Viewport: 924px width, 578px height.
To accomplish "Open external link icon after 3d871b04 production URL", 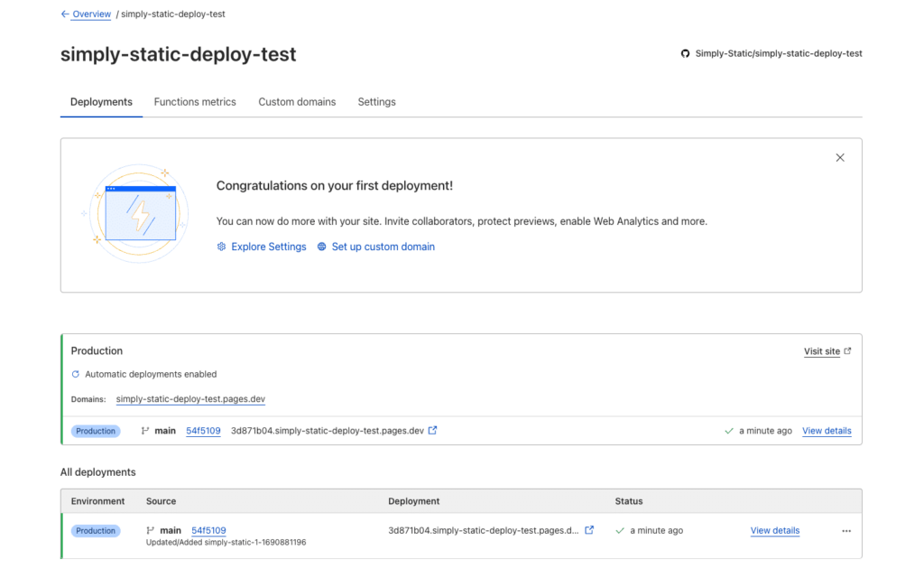I will pos(432,431).
